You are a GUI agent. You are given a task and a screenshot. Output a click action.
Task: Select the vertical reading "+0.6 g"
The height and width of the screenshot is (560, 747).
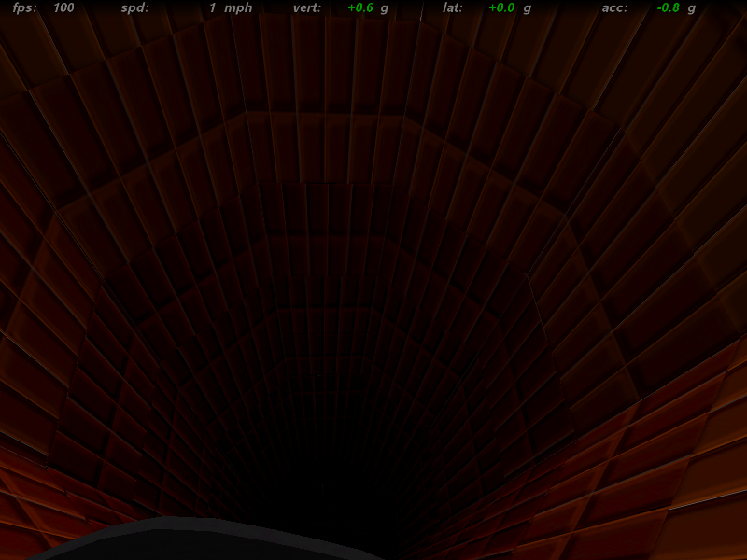[368, 8]
